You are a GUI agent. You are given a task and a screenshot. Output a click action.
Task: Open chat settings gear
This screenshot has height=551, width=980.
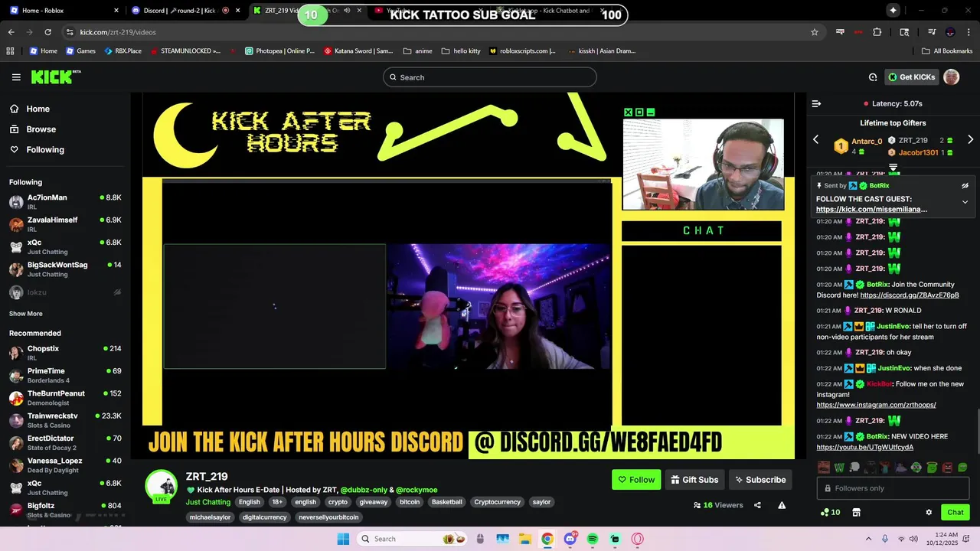[929, 513]
